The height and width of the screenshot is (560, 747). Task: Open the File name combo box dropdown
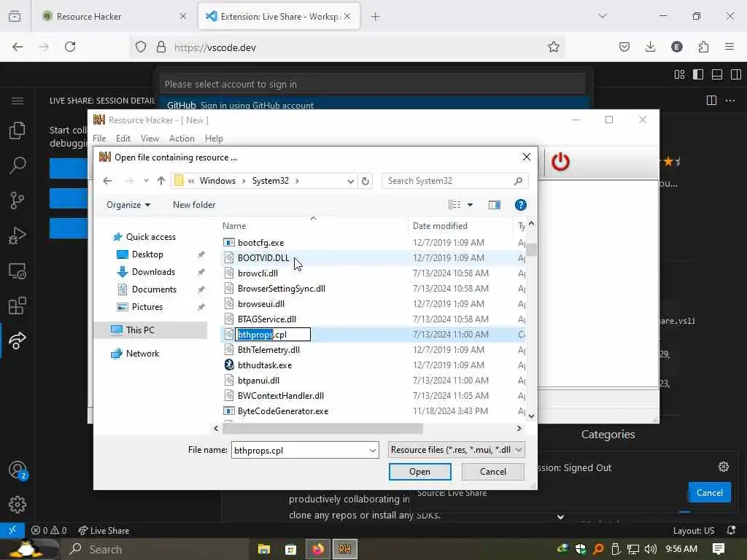pos(372,450)
